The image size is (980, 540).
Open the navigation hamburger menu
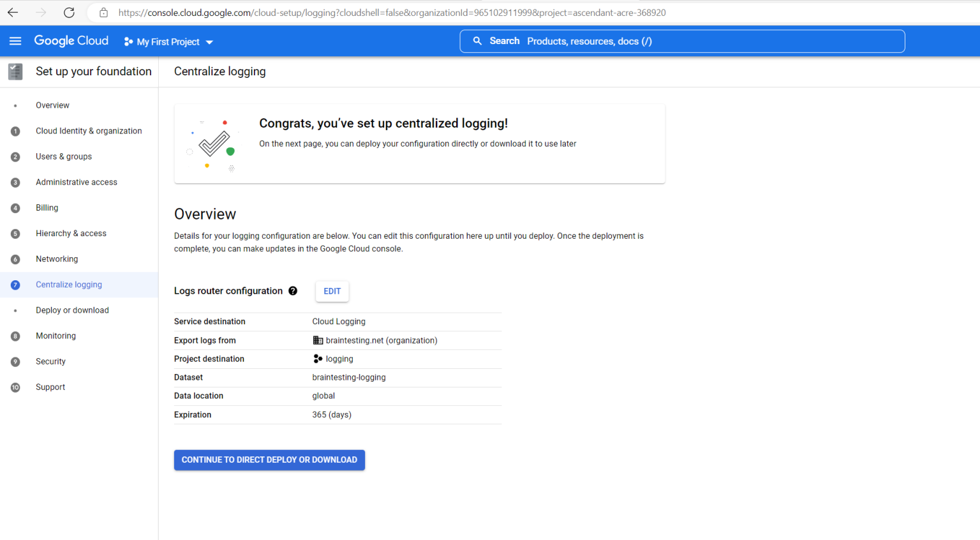coord(15,41)
